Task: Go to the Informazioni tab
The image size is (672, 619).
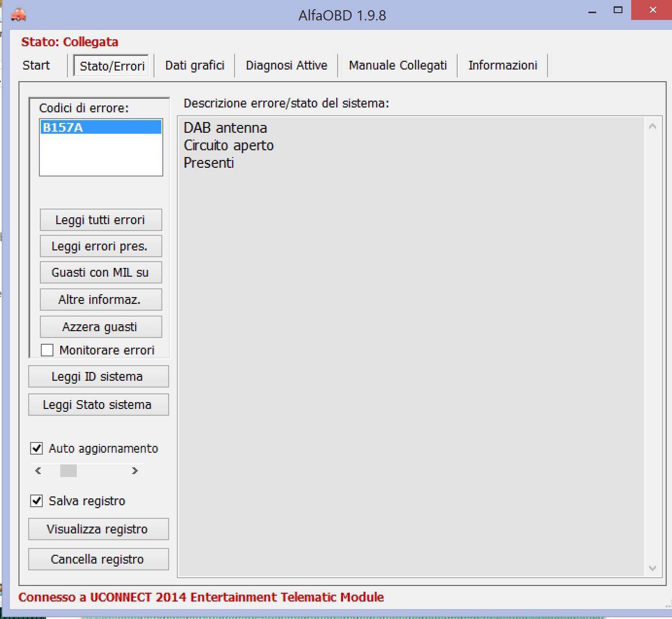Action: [502, 66]
